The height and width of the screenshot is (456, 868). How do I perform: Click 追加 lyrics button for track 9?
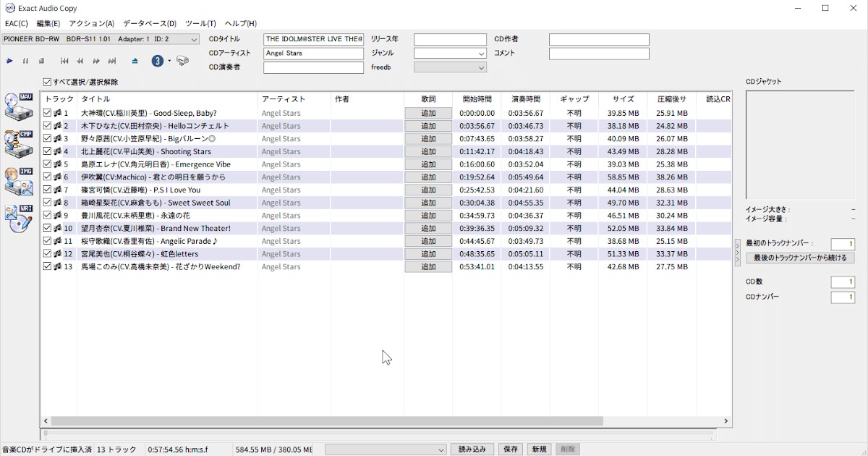428,216
